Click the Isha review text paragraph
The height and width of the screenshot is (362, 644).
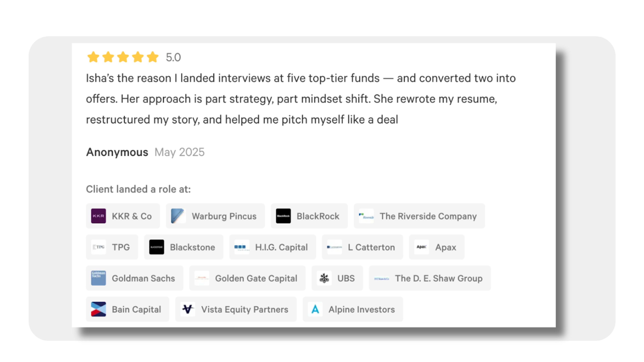click(x=301, y=99)
